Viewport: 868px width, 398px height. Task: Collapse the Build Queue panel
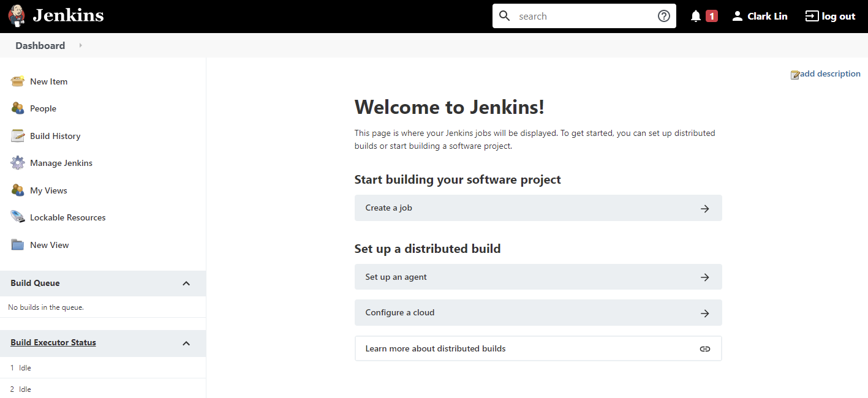pyautogui.click(x=186, y=283)
